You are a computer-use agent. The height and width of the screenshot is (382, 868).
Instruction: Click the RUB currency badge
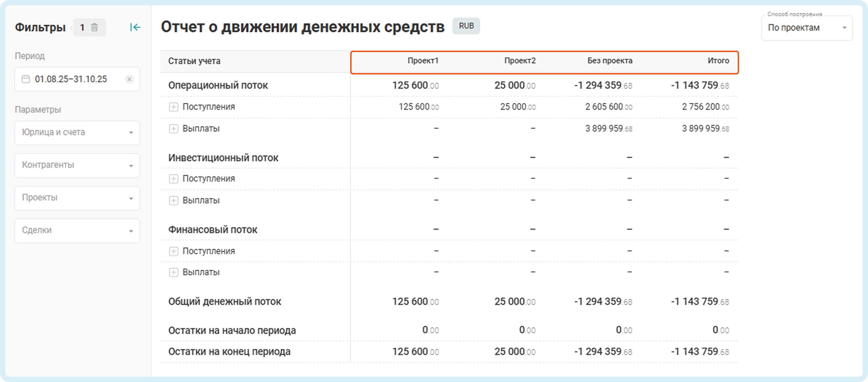[x=466, y=26]
